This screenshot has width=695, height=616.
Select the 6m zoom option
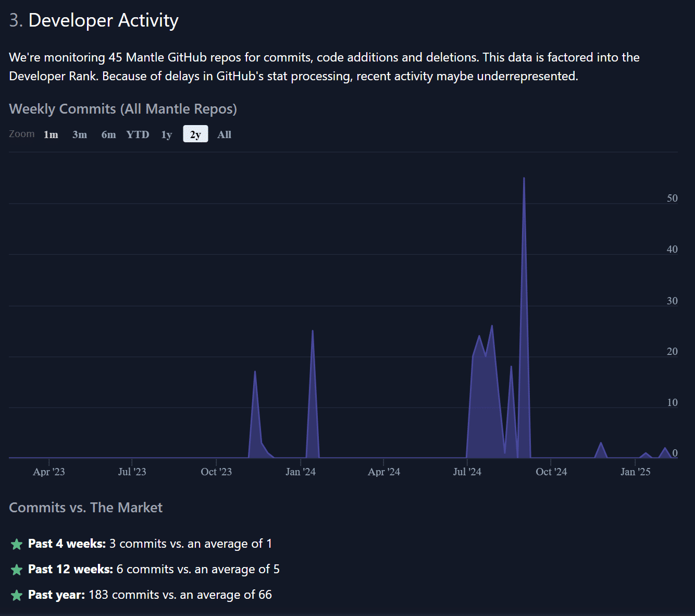point(108,134)
